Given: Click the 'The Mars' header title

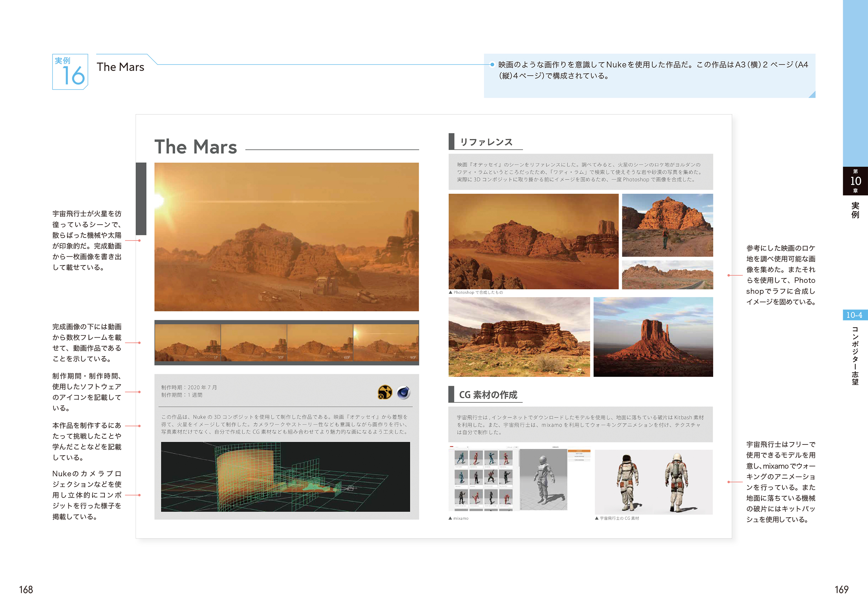Looking at the screenshot, I should tap(120, 67).
